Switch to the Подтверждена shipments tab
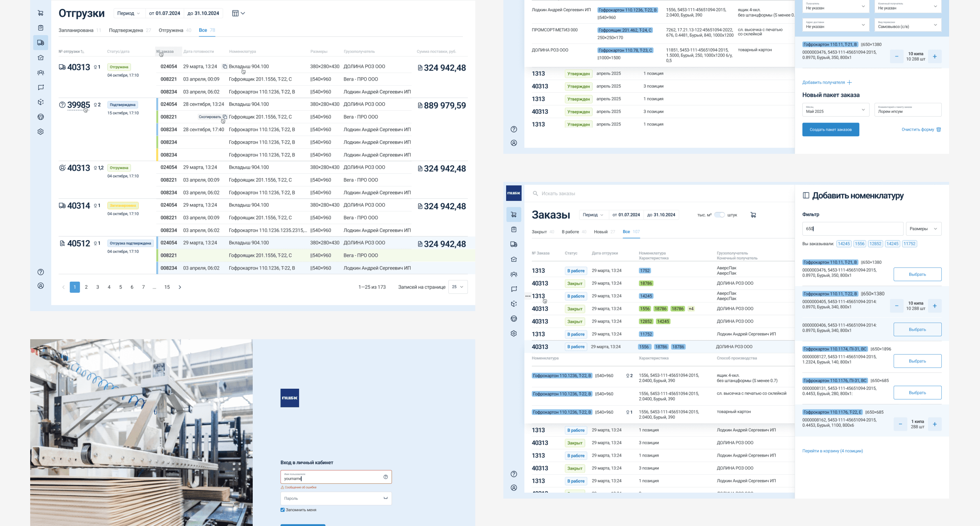This screenshot has height=526, width=980. point(126,31)
